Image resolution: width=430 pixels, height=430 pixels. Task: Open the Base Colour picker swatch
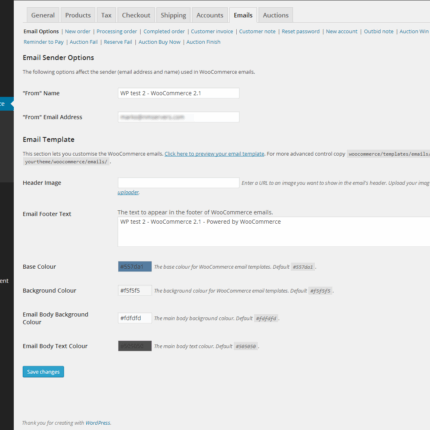click(x=135, y=267)
